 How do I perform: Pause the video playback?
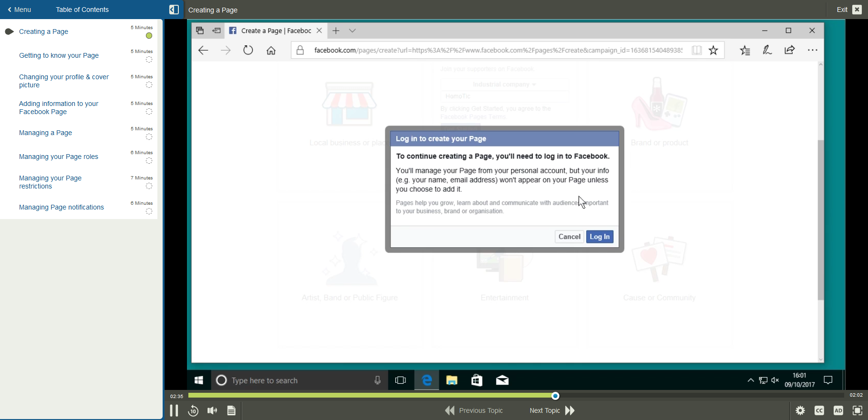tap(174, 410)
